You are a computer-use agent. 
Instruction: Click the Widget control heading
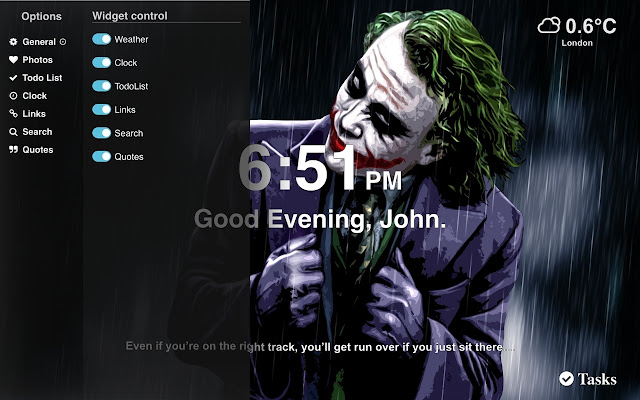tap(130, 16)
